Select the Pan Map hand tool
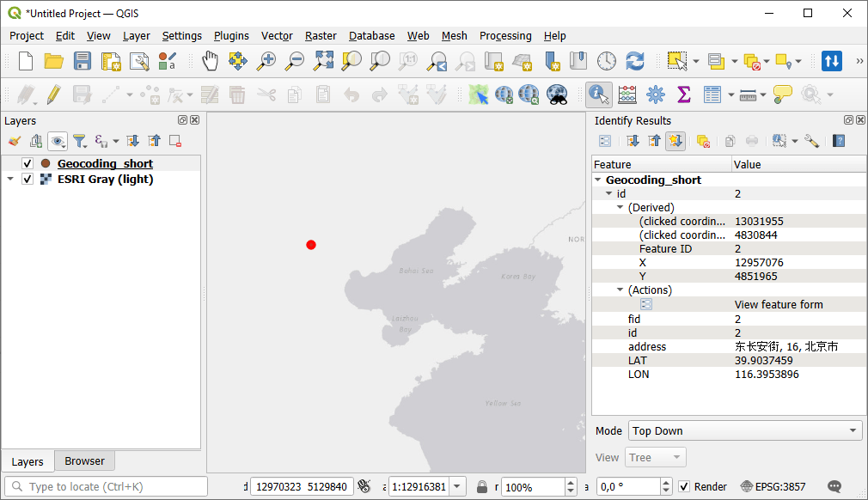 (x=210, y=61)
